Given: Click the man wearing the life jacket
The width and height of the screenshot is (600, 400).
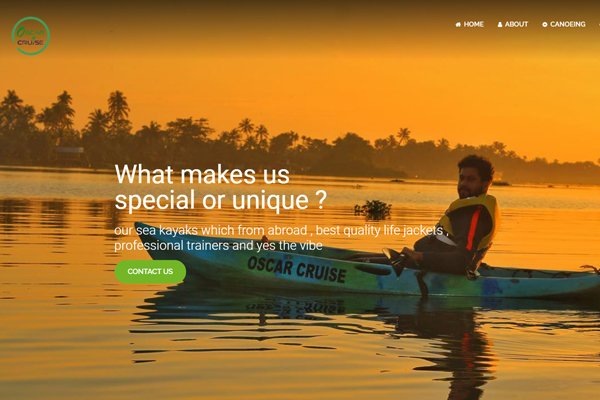Looking at the screenshot, I should pos(455,216).
